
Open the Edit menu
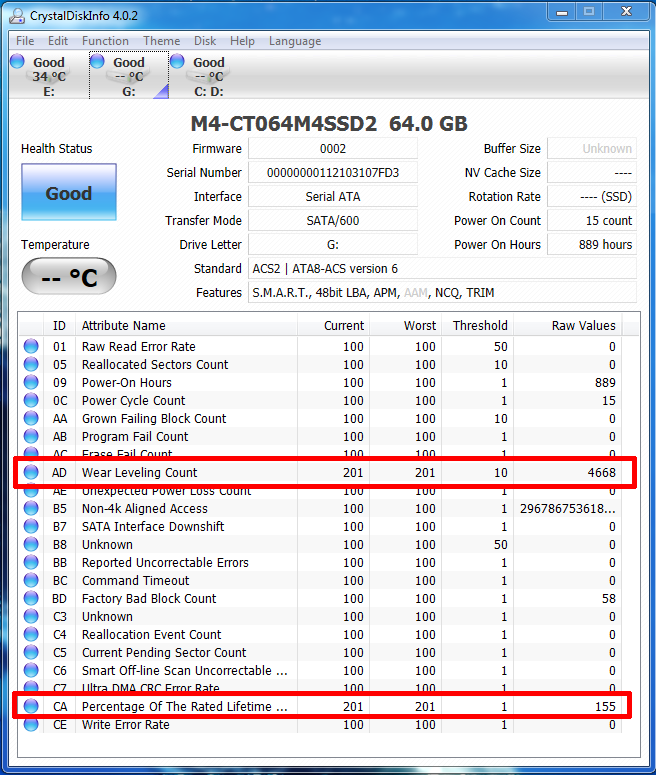pos(58,41)
